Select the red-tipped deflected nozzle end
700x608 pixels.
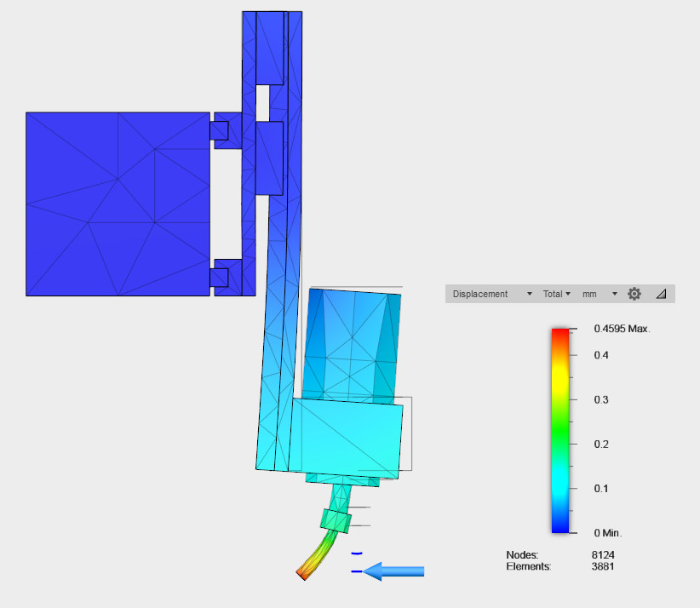[303, 572]
